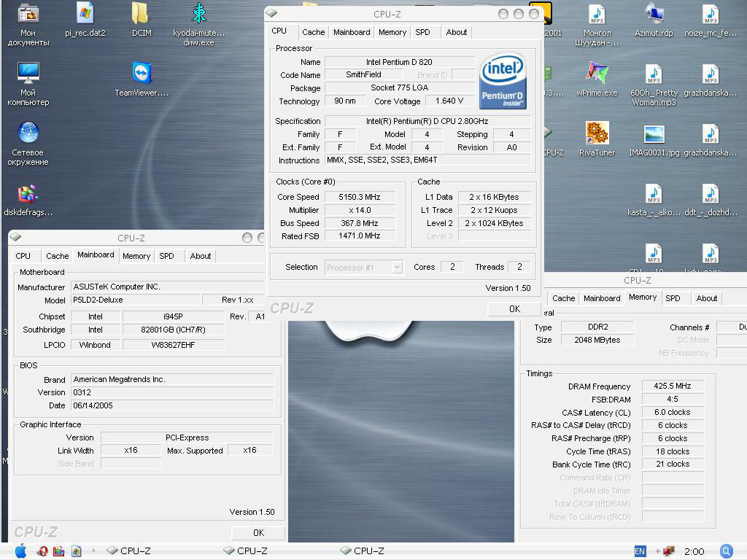This screenshot has width=747, height=560.
Task: Click OK in the front CPU-Z window
Action: click(514, 309)
